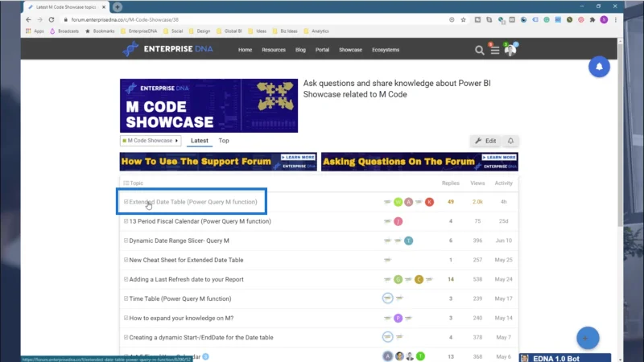Click the pink J avatar in 13 Period row
644x362 pixels.
398,221
